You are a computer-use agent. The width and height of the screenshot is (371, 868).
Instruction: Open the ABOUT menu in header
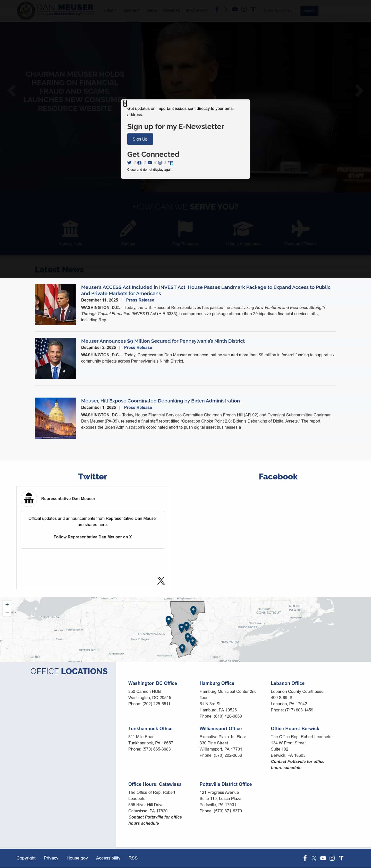[x=110, y=11]
